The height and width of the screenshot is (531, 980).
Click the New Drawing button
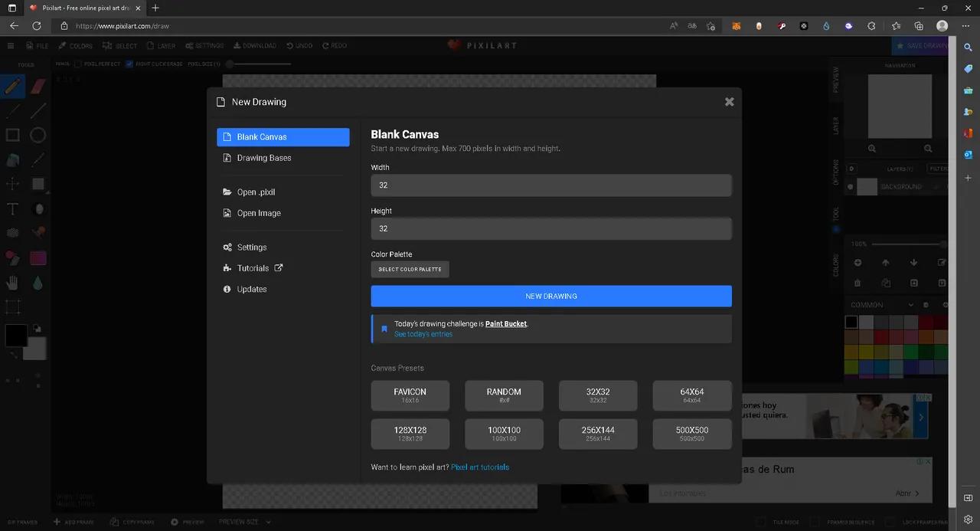(x=551, y=297)
